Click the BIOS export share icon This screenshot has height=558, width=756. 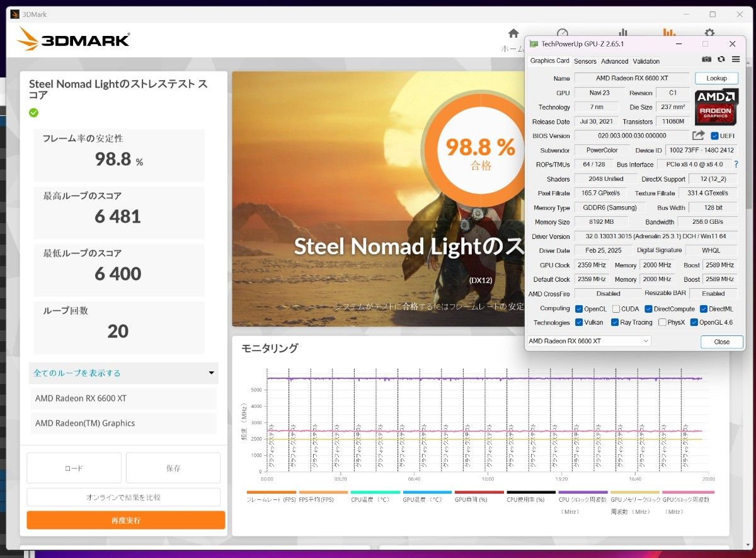(698, 136)
